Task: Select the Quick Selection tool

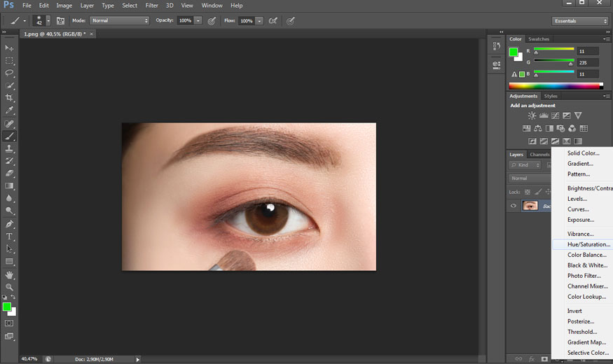Action: tap(9, 85)
